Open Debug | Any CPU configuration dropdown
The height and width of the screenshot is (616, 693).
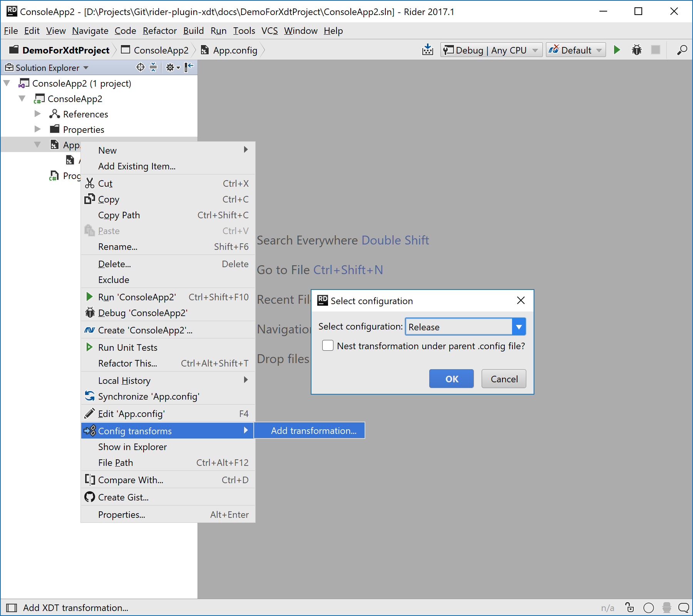click(x=491, y=50)
